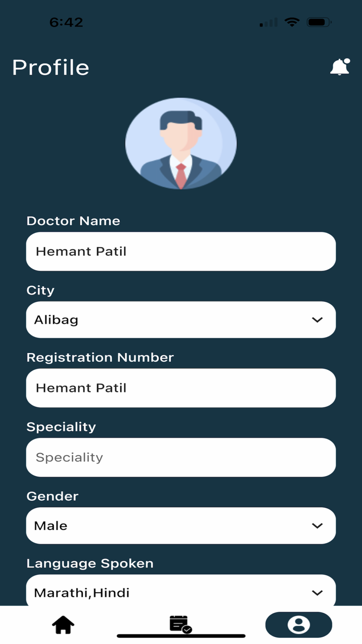Image resolution: width=362 pixels, height=644 pixels.
Task: Expand the City dropdown
Action: point(180,319)
